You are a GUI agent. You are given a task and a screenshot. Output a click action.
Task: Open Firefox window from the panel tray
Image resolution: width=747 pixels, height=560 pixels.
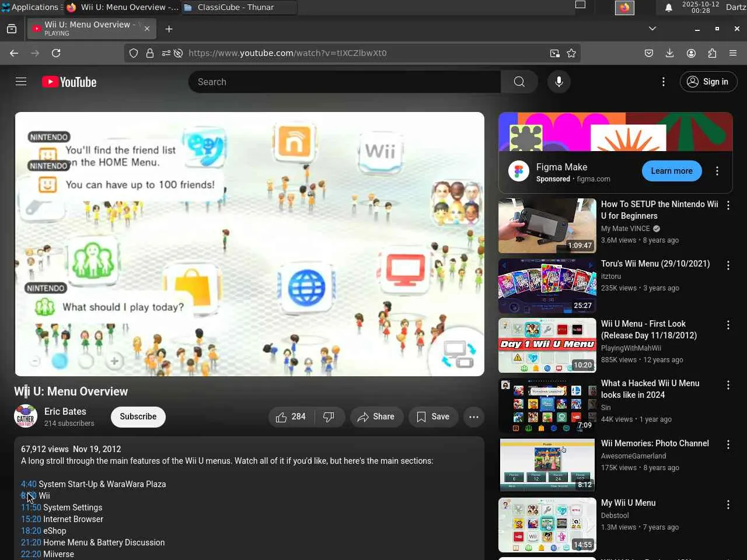624,8
